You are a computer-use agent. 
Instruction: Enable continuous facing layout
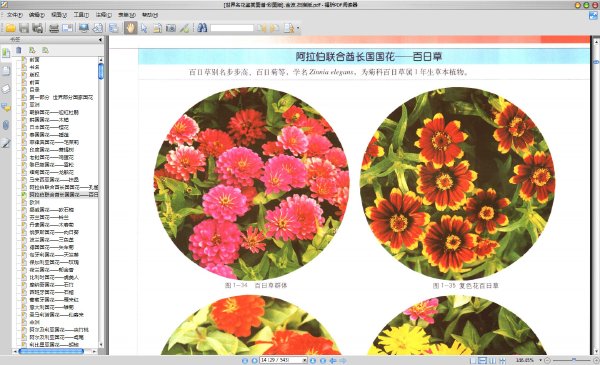point(502,360)
